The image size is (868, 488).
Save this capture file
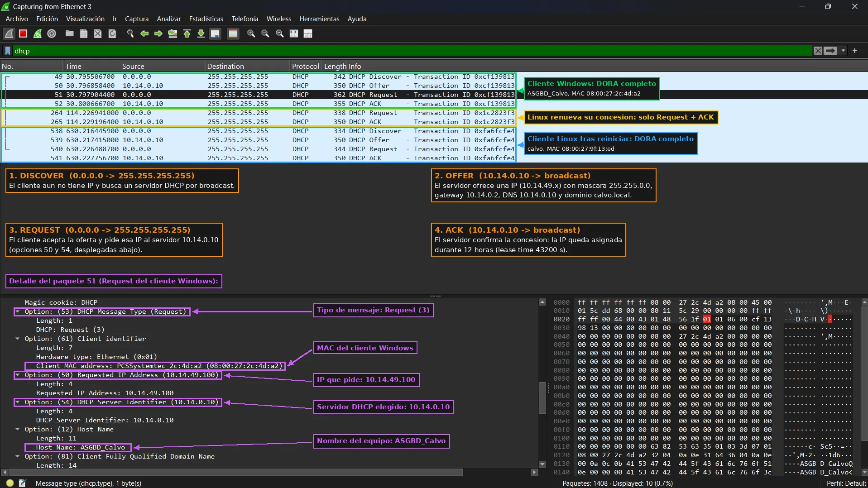[84, 33]
